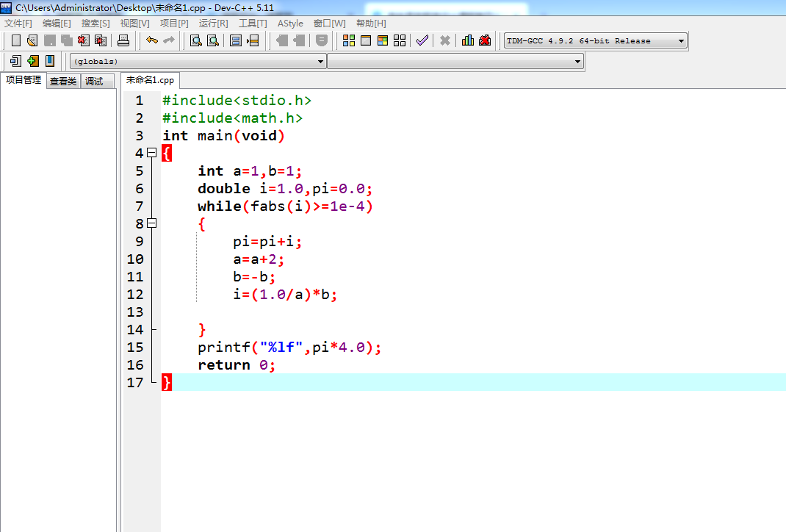Click the Close All files icon

click(100, 40)
